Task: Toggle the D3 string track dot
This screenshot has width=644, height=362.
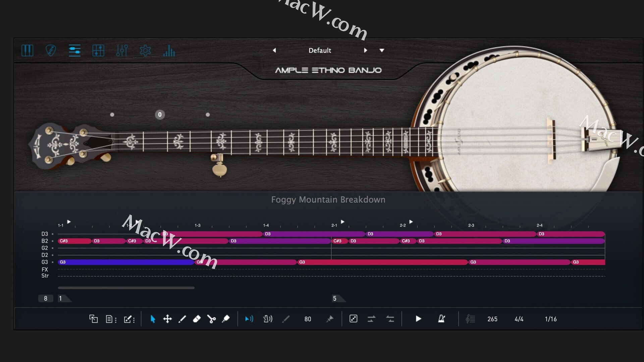Action: click(x=53, y=234)
